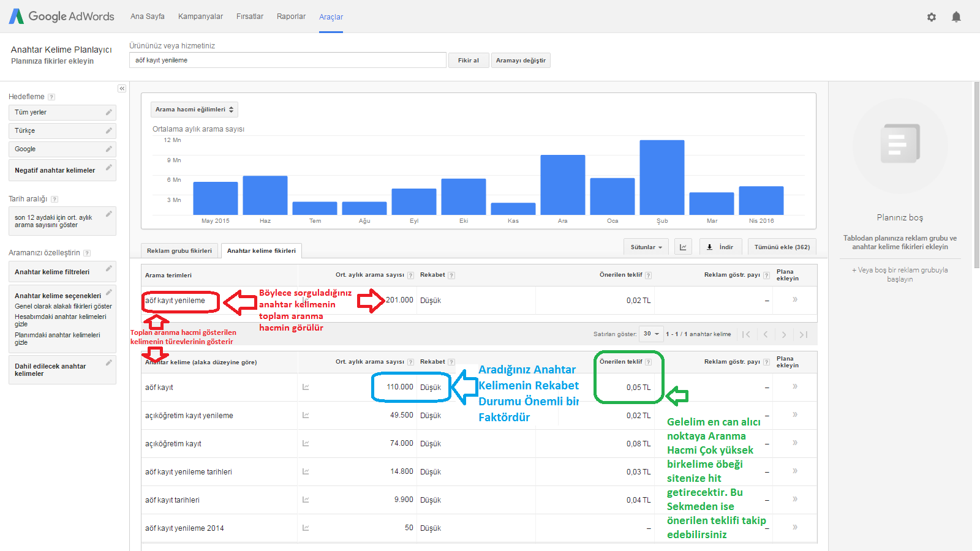Open Hedefleme help question mark

[51, 97]
